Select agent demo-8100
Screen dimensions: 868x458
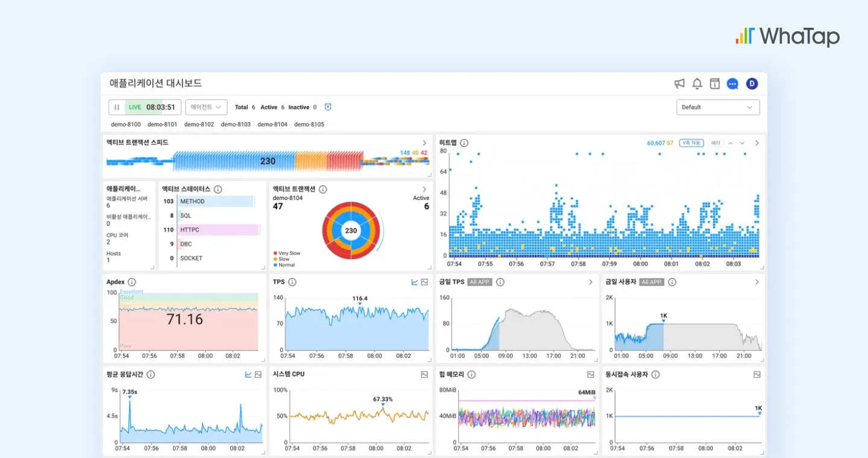tap(126, 125)
